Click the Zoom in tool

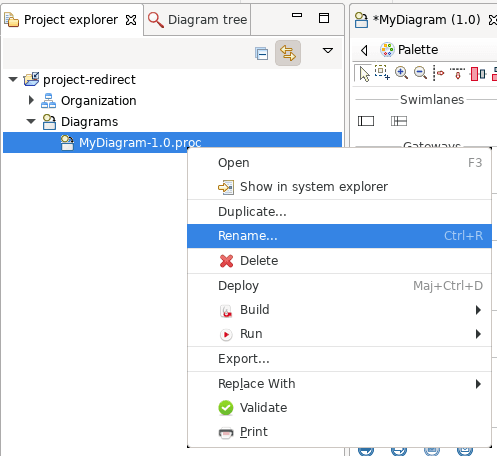pos(401,73)
